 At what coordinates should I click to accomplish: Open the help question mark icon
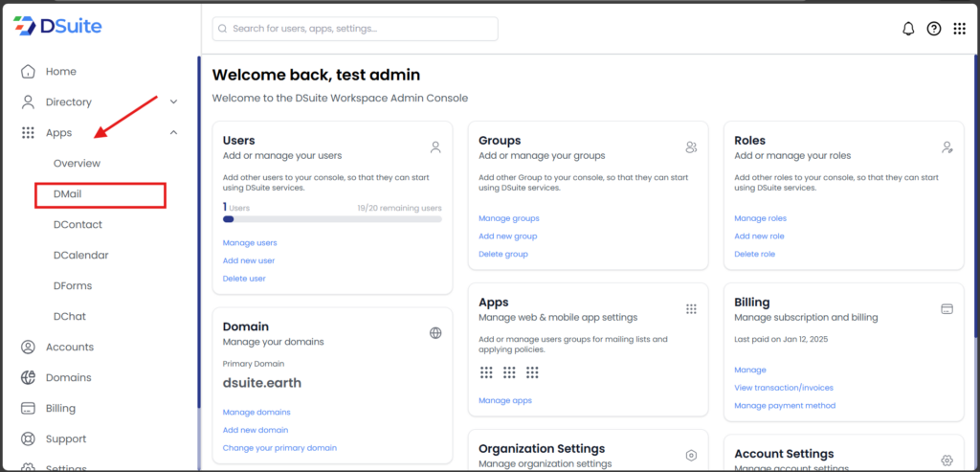(x=934, y=29)
